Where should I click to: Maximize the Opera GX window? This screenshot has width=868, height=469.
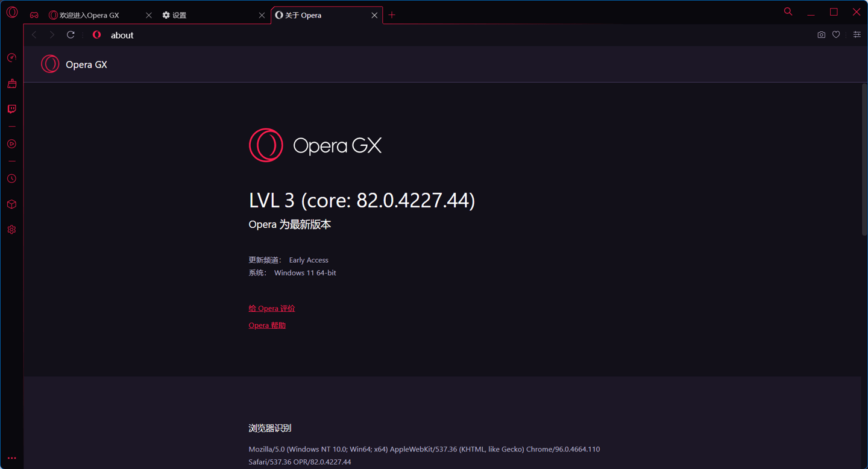(x=834, y=12)
